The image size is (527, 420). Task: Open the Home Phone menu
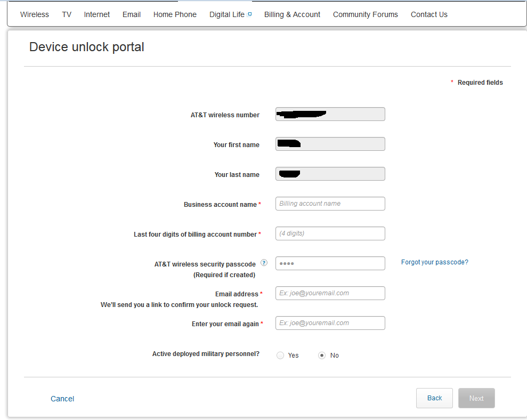175,14
